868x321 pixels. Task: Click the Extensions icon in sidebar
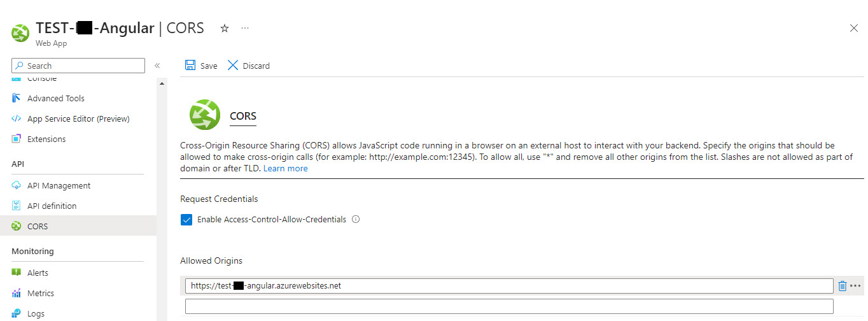[17, 139]
